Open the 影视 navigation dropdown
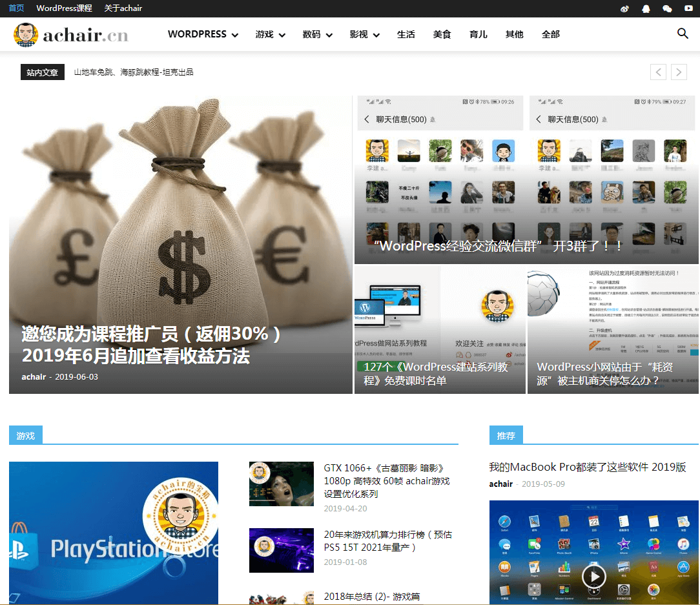The height and width of the screenshot is (605, 700). (x=364, y=34)
